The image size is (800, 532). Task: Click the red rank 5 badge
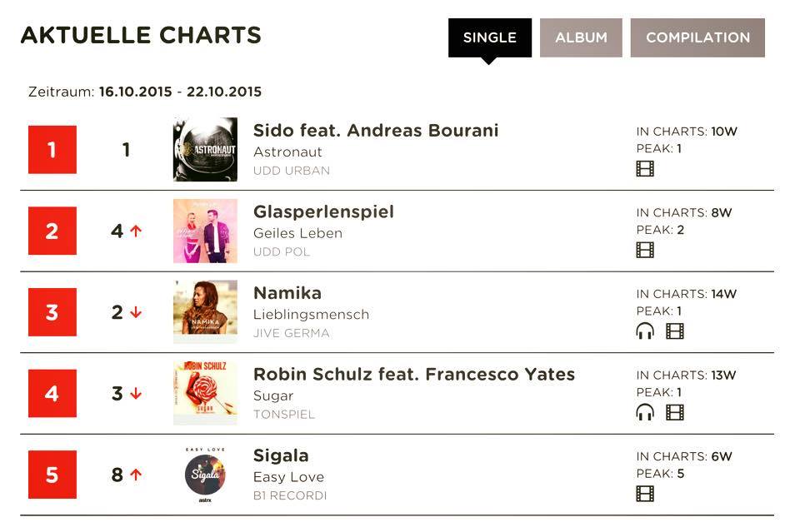pyautogui.click(x=52, y=475)
